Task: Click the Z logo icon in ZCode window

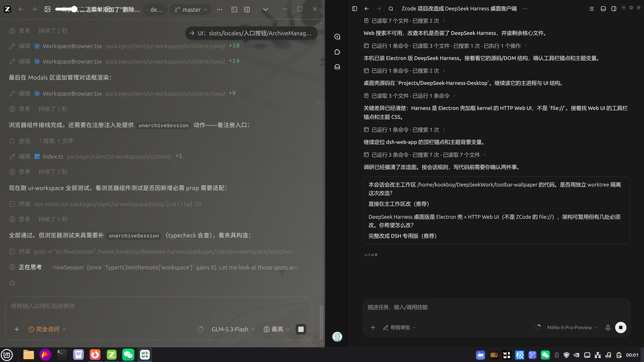Action: 8,9
